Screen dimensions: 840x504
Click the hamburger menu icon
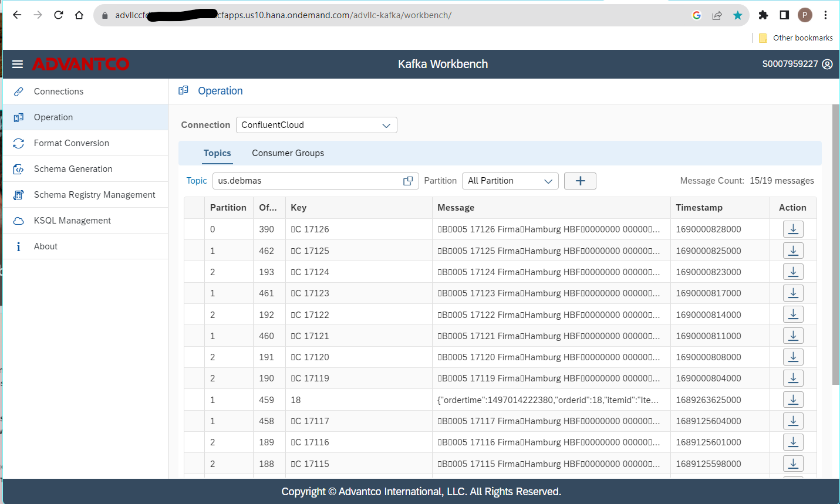(x=17, y=64)
